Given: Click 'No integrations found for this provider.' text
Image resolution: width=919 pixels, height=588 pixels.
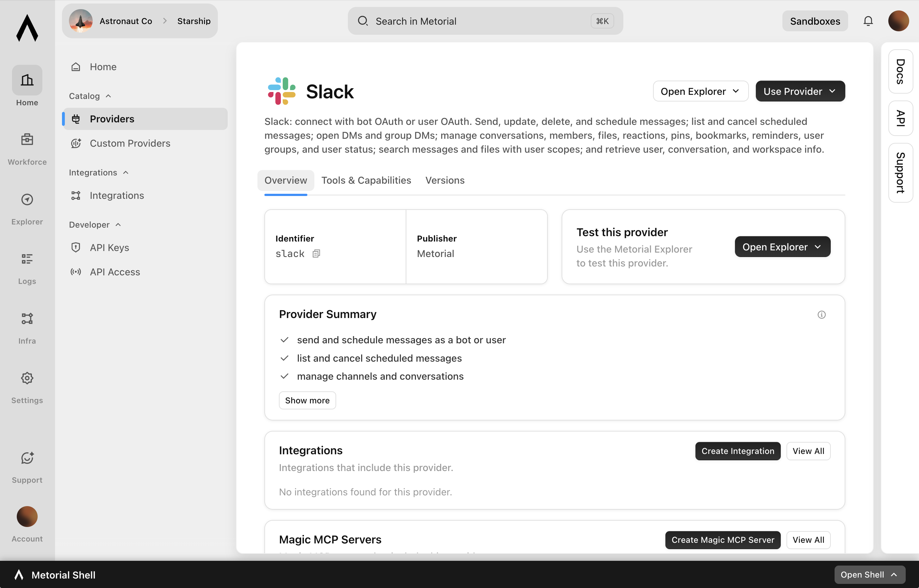Looking at the screenshot, I should pos(365,492).
